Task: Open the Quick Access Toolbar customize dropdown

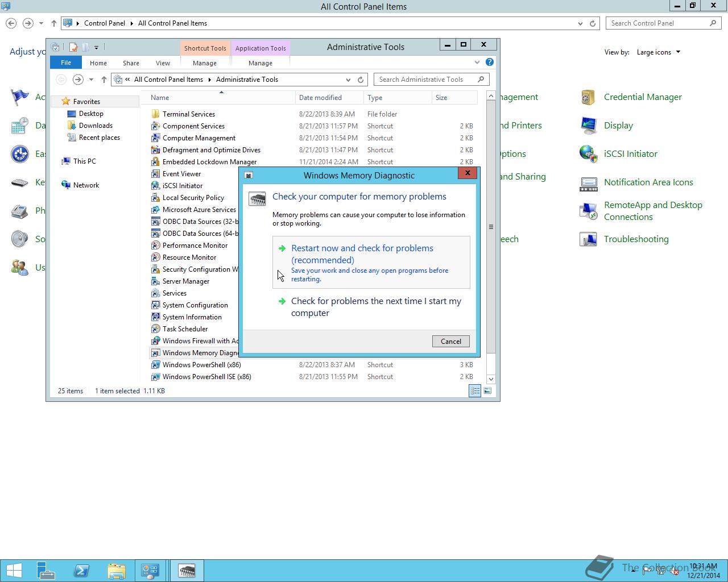Action: click(96, 47)
